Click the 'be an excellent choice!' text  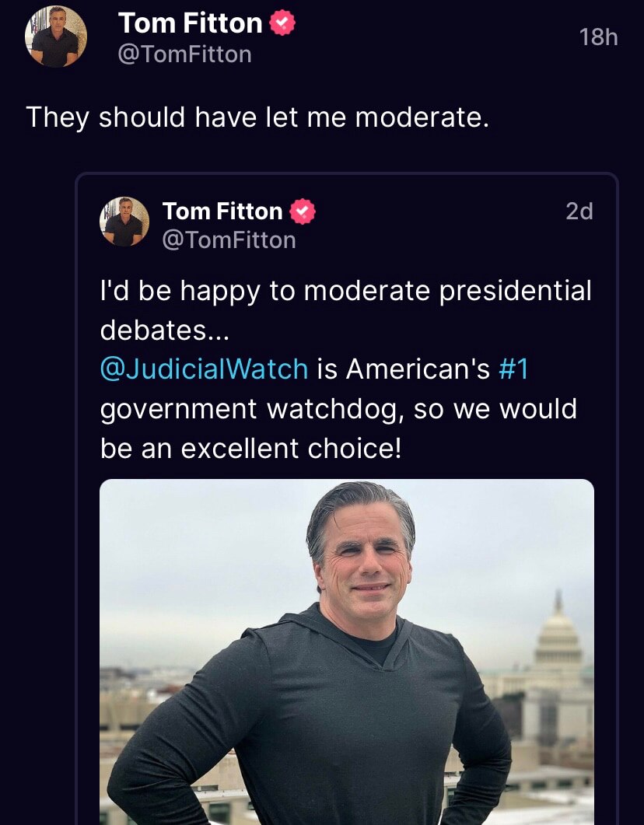click(250, 448)
